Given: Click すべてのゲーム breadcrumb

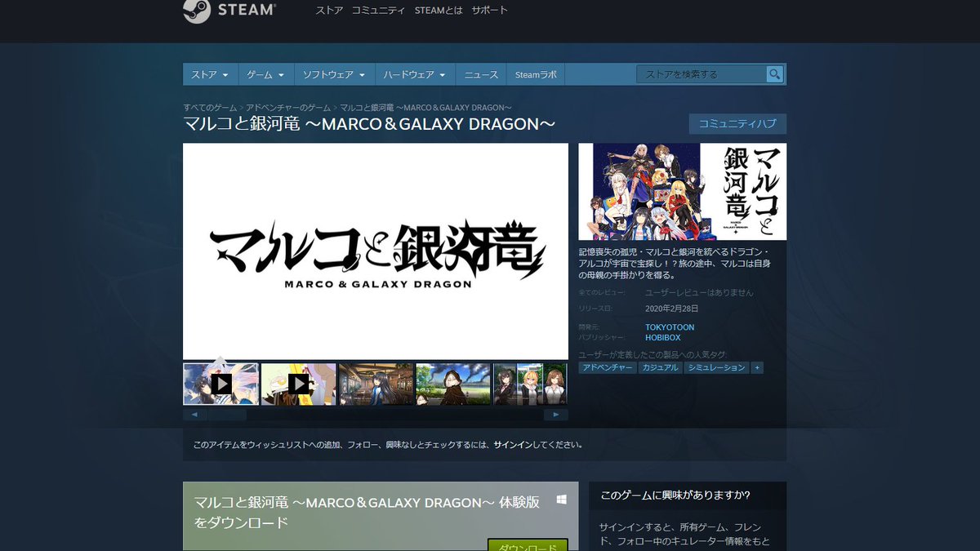Looking at the screenshot, I should (210, 108).
